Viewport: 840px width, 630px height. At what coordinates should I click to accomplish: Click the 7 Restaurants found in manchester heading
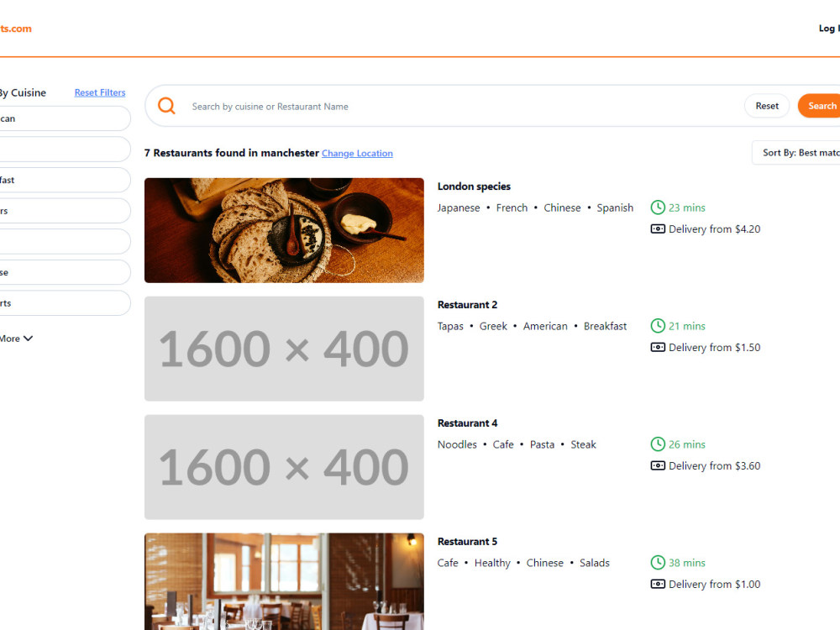click(232, 153)
